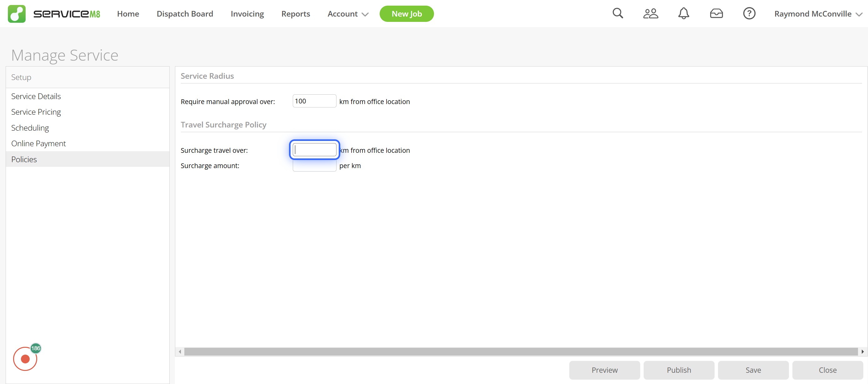Select Service Details in the setup sidebar
The height and width of the screenshot is (384, 868).
[x=87, y=96]
